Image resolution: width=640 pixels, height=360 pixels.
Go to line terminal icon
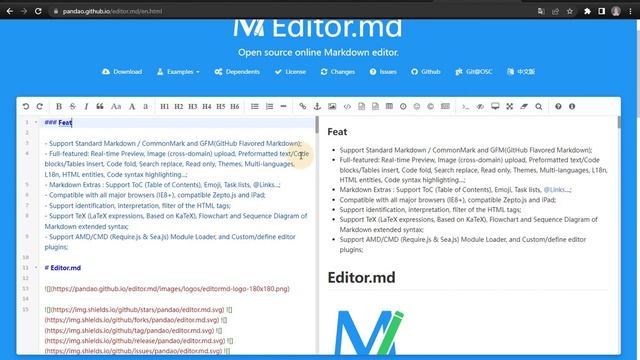pos(465,107)
